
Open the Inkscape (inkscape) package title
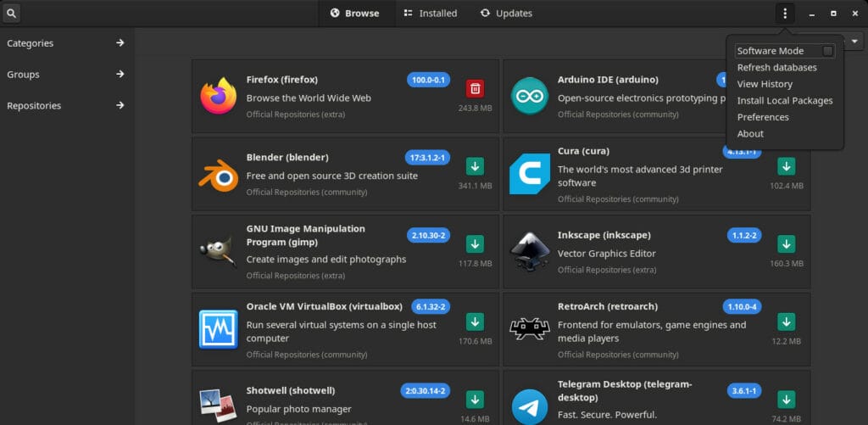click(604, 236)
